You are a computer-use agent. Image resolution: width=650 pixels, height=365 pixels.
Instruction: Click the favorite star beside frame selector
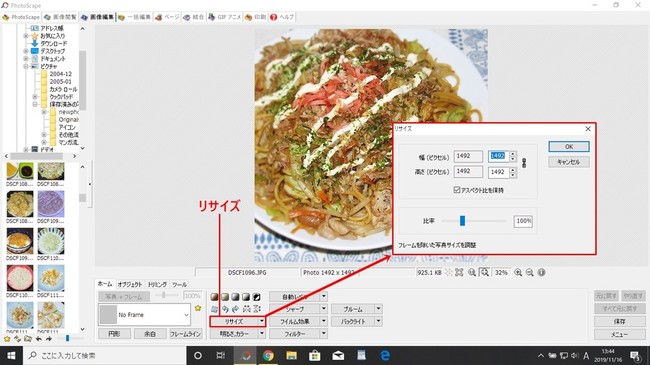click(x=198, y=308)
